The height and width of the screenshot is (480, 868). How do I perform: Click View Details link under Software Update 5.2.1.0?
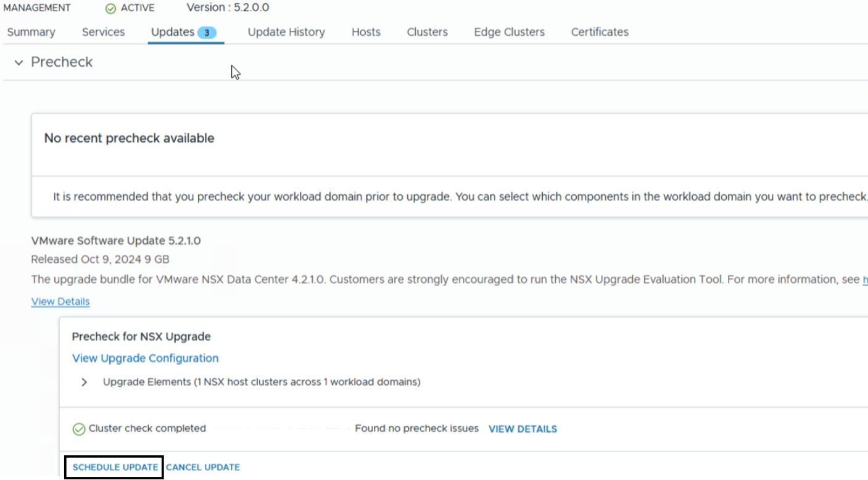(60, 302)
